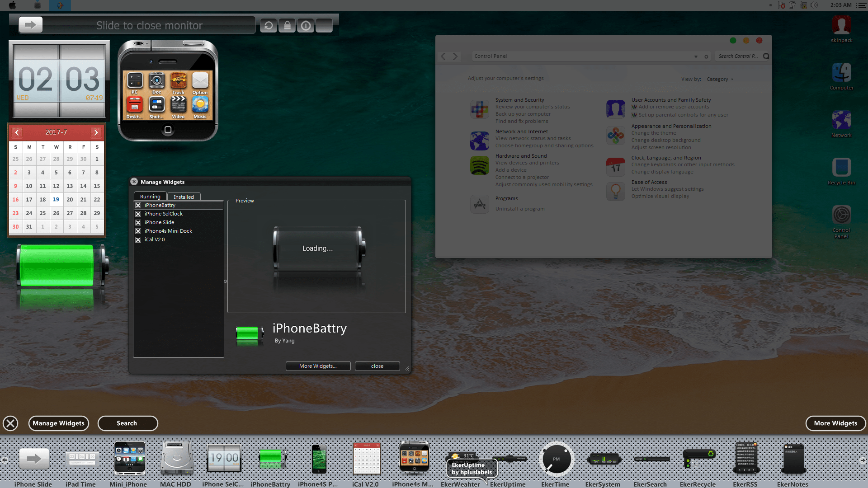Click More Widgets... button in Manage Widgets
Screen dimensions: 868x488
(318, 366)
